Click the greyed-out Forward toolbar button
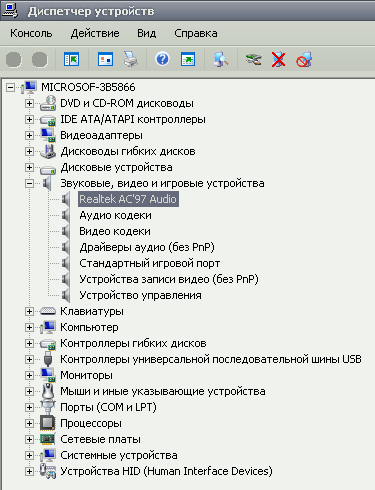Viewport: 375px width, 490px height. [40, 60]
